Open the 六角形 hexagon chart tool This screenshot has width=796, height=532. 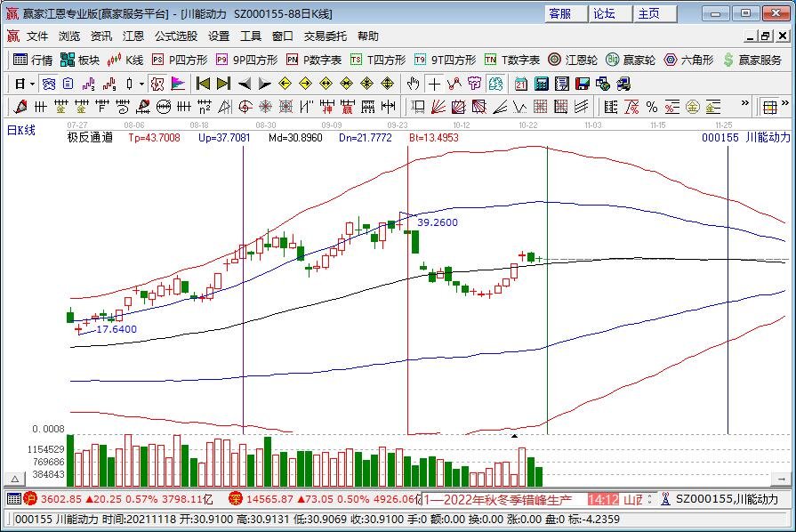[x=688, y=60]
